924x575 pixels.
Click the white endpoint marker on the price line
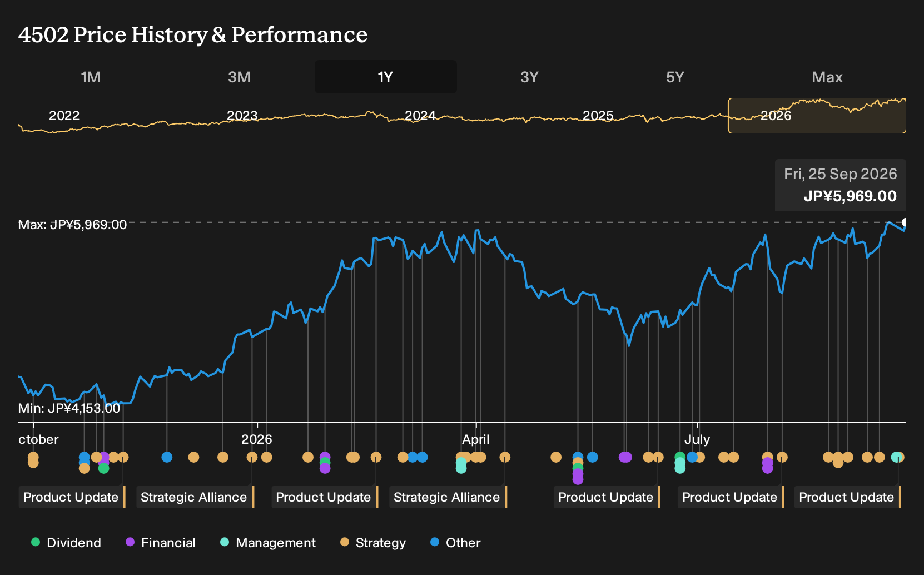[x=905, y=222]
